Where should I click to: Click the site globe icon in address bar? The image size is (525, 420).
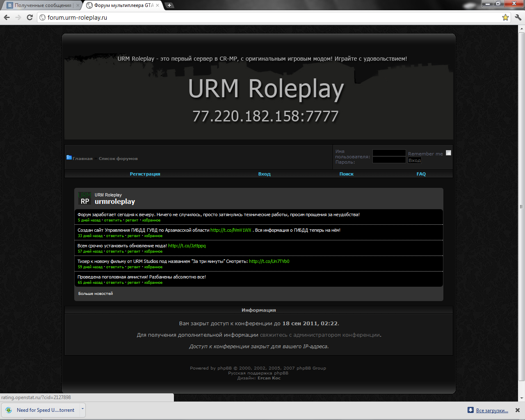pos(42,18)
